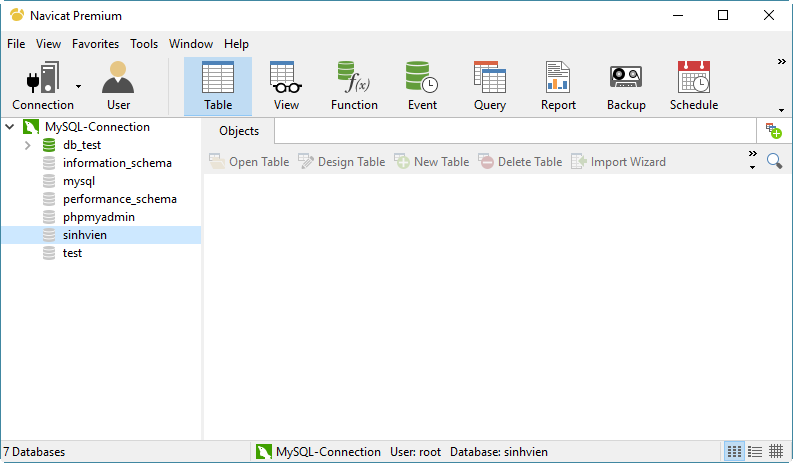The height and width of the screenshot is (463, 793).
Task: Click the Navicat Premium title bar icon
Action: pos(17,16)
